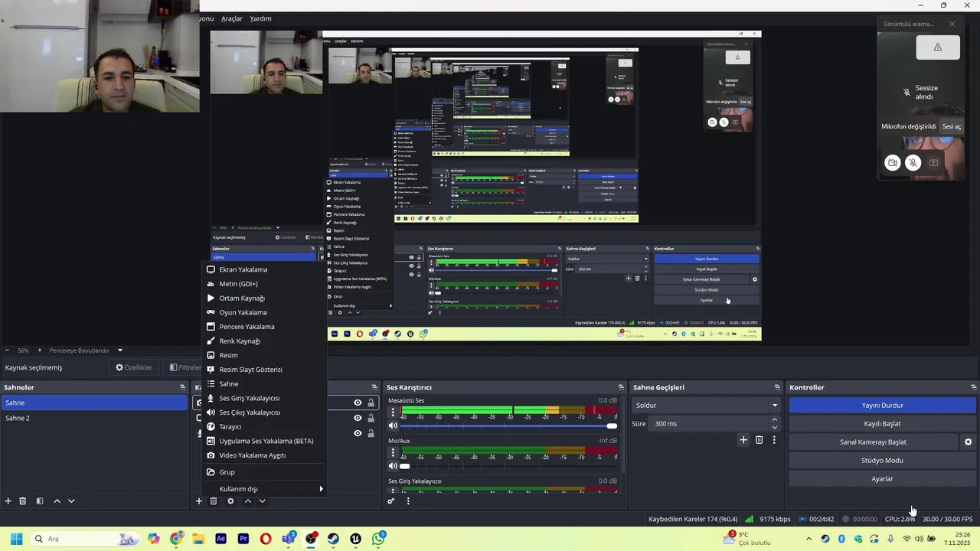This screenshot has height=551, width=980.
Task: Click Sanal Kamerayı Başlat button
Action: [873, 442]
